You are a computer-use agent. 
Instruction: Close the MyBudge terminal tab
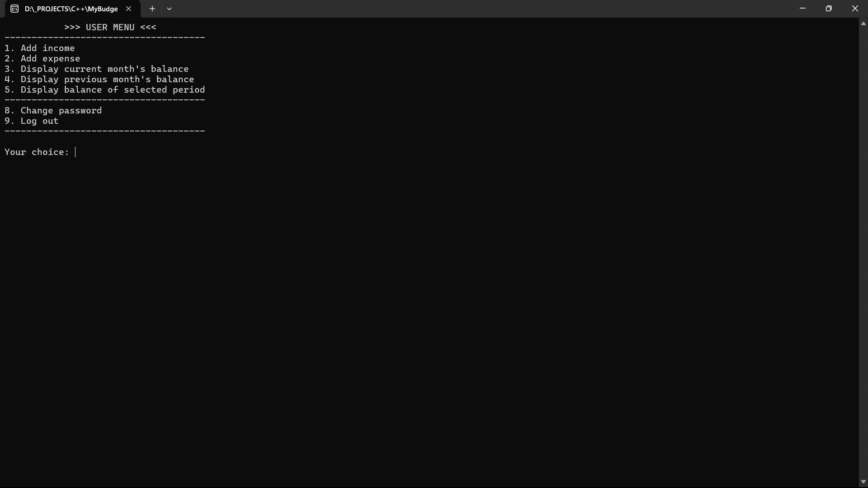[x=128, y=9]
